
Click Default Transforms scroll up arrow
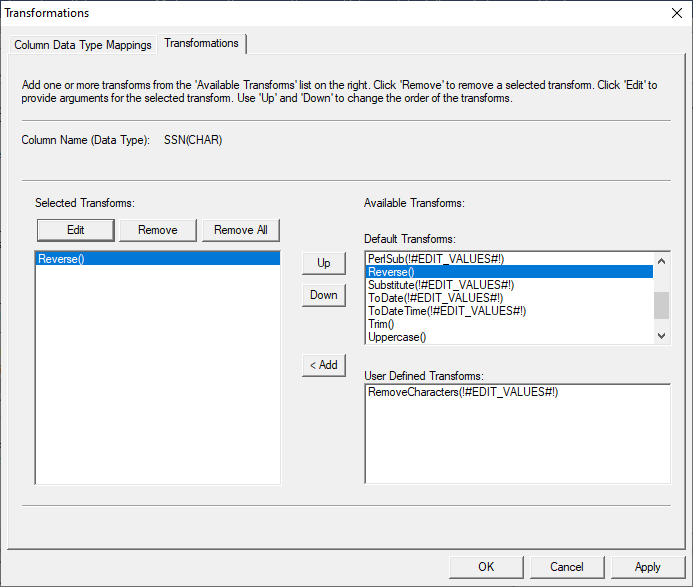662,261
